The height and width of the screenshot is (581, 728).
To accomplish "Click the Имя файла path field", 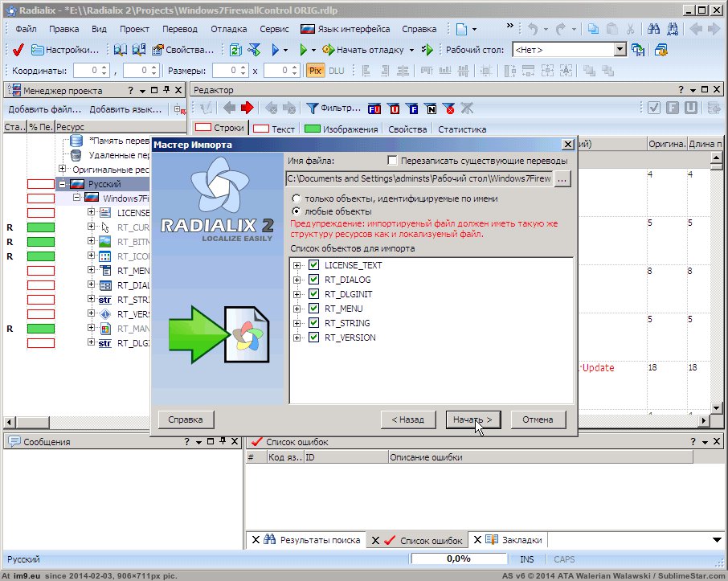I will (x=419, y=179).
